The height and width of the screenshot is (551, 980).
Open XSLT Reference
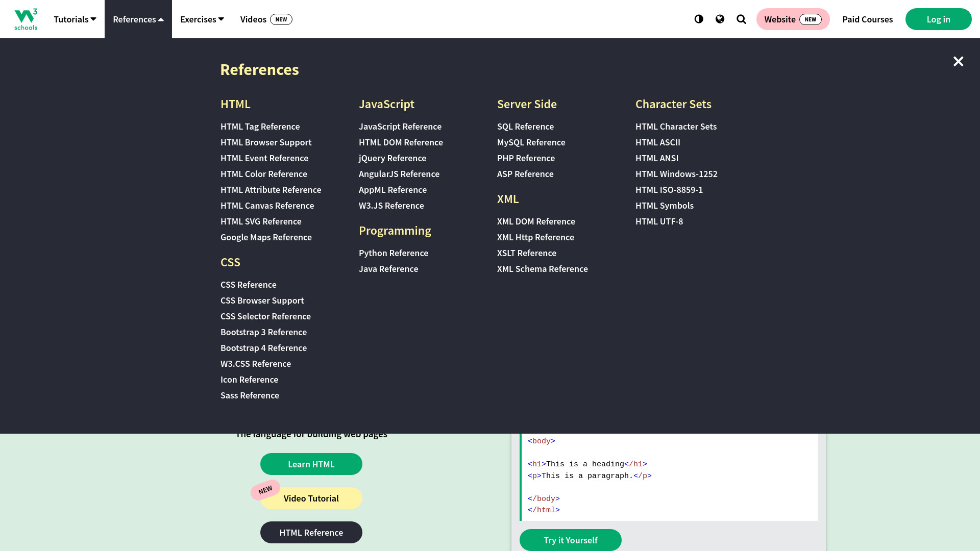point(527,253)
